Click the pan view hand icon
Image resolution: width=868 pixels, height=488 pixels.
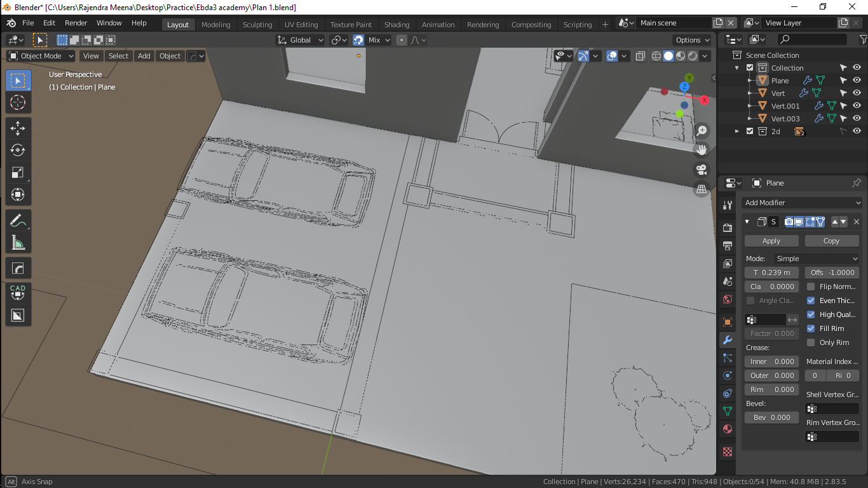tap(702, 150)
